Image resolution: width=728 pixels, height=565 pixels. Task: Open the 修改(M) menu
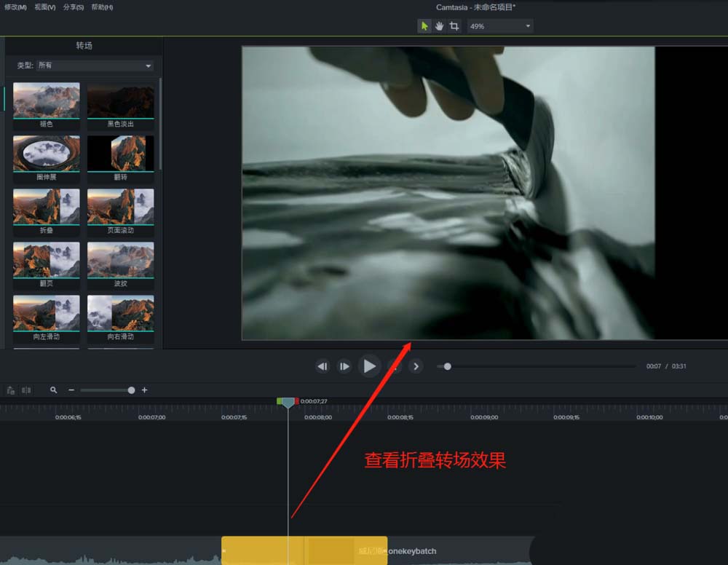[x=15, y=7]
